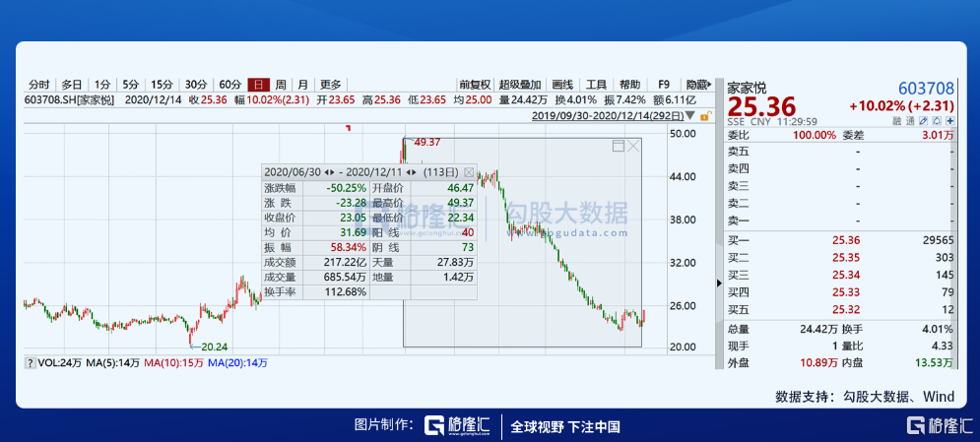Screen dimensions: 980x442
Task: Step the start date 2020/06/30 backward
Action: point(326,171)
